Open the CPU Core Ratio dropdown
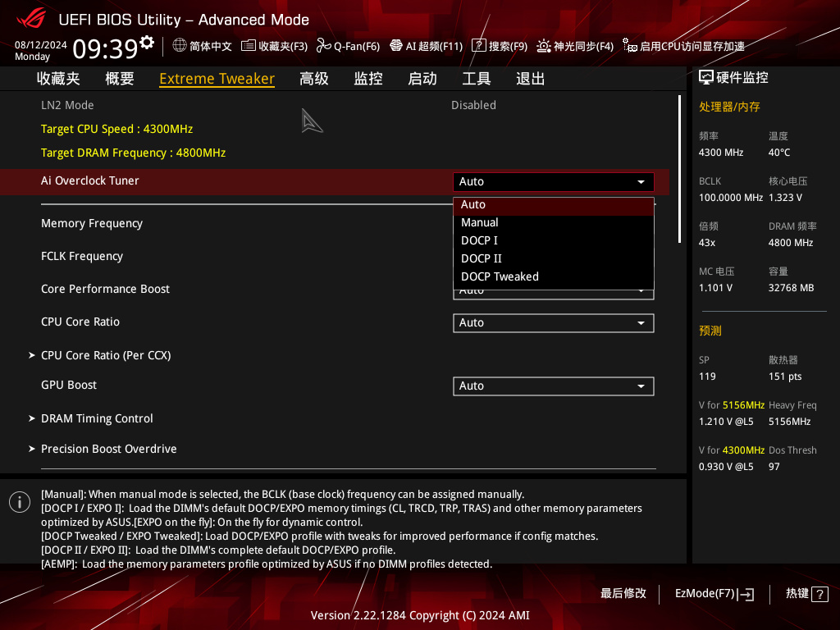 554,323
